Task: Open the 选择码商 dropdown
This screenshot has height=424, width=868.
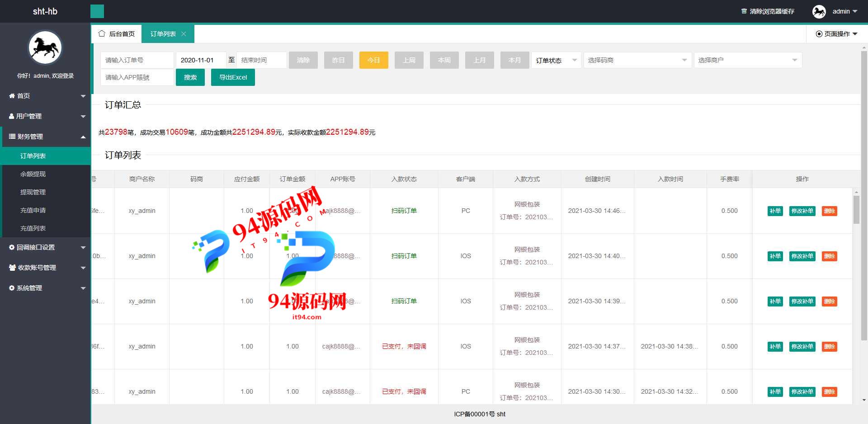Action: [638, 60]
